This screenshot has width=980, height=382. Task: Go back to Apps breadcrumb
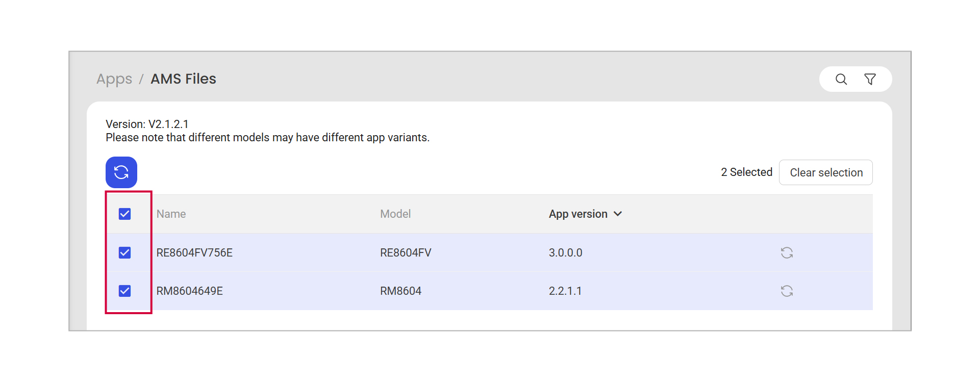(x=114, y=79)
